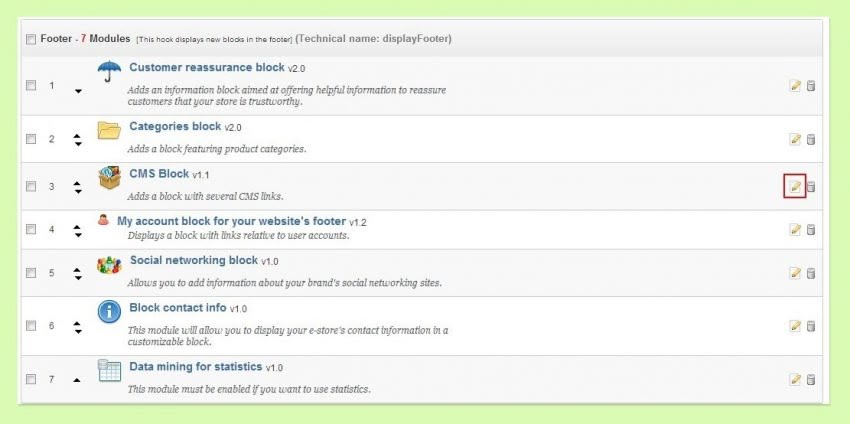Select the My account block row checkbox

(x=31, y=229)
